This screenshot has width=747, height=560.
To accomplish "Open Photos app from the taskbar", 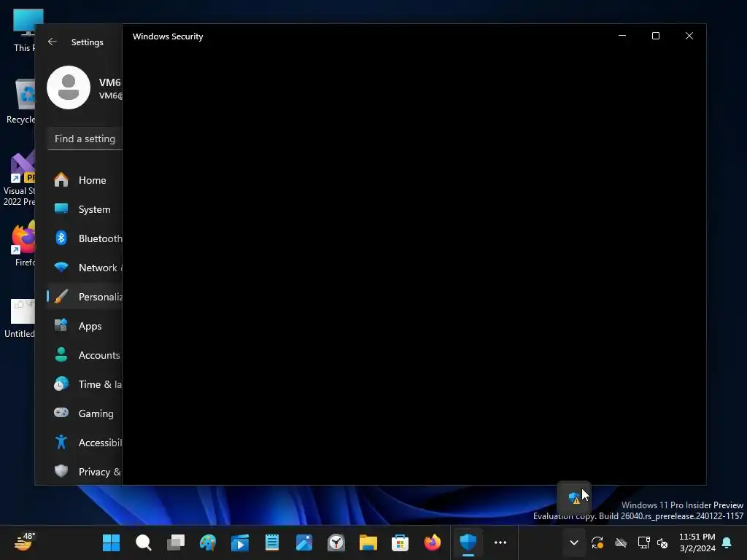I will point(304,542).
